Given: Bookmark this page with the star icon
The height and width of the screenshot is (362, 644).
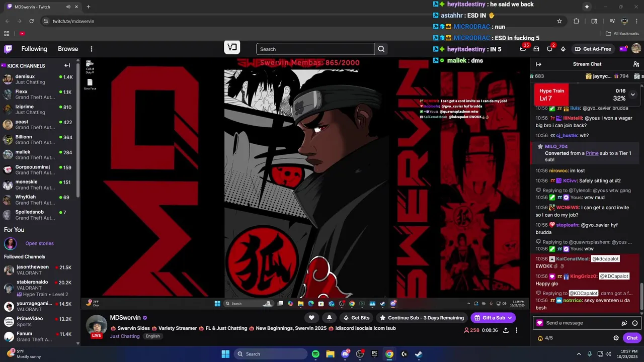Looking at the screenshot, I should point(559,21).
